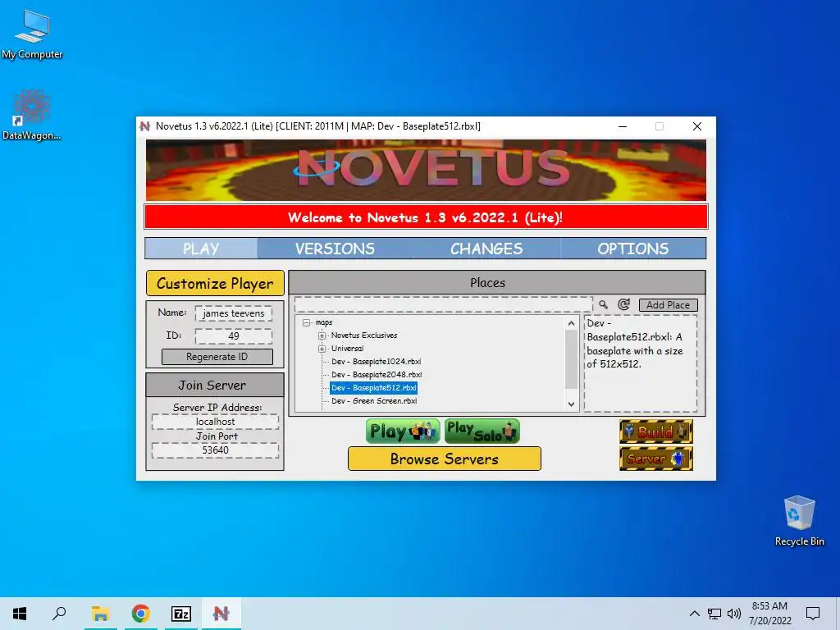This screenshot has width=840, height=630.
Task: Select Dev - Green Screen.rbxl map
Action: point(374,400)
